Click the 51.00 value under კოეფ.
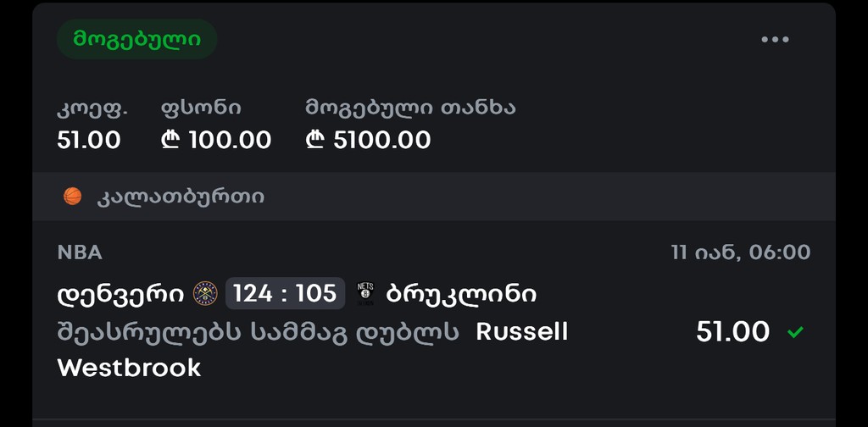Image resolution: width=868 pixels, height=427 pixels. tap(89, 140)
